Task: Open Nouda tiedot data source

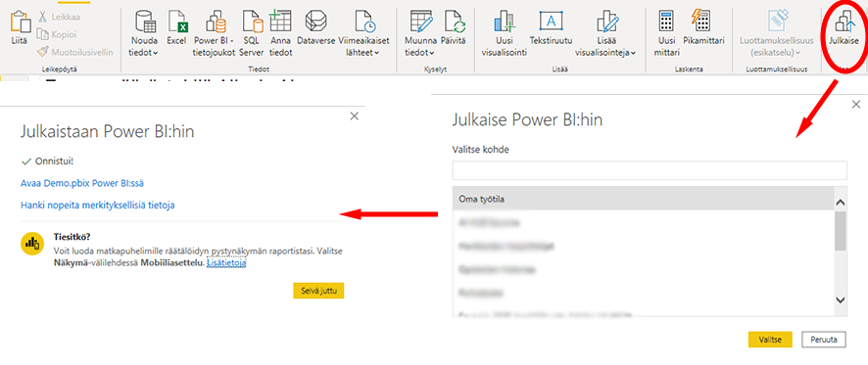Action: point(144,33)
